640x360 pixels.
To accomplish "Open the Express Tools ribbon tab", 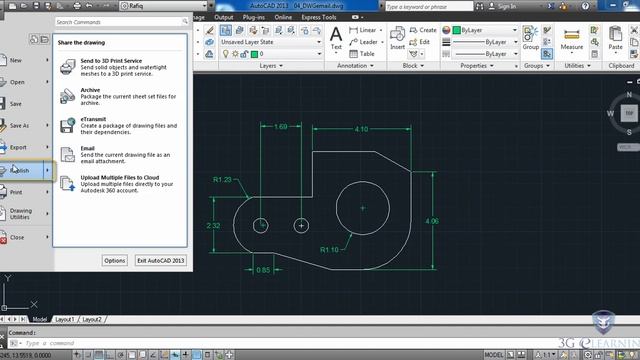I will (319, 17).
